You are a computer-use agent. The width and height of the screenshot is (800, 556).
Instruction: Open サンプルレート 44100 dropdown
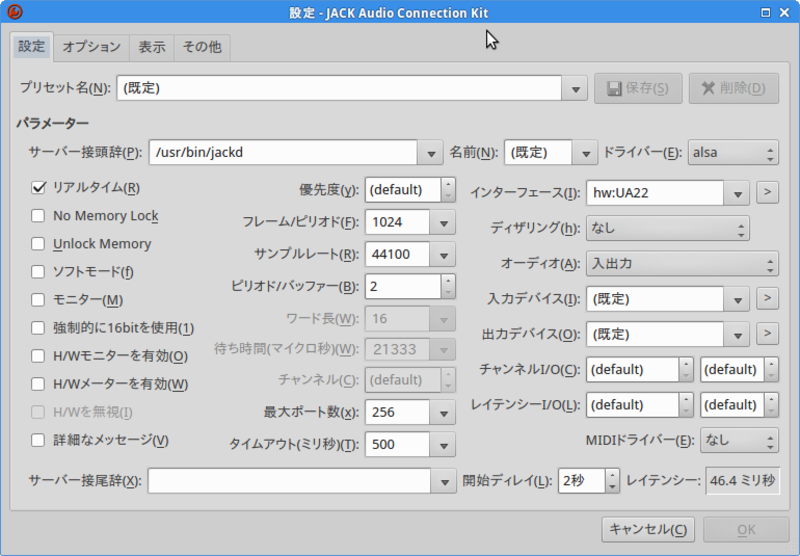(x=443, y=255)
